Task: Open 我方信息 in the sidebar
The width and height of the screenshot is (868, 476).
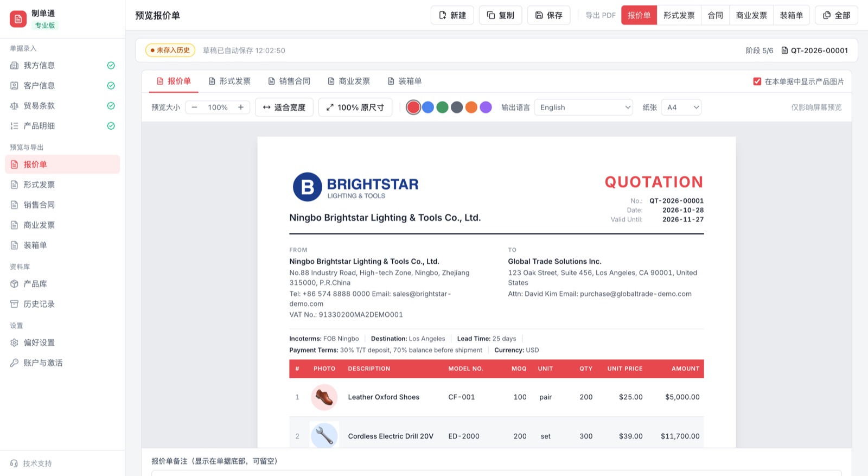Action: 62,66
